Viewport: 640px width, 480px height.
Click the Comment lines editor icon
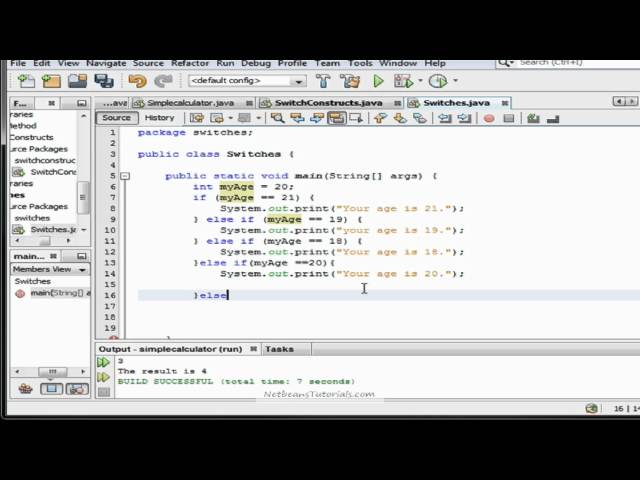533,118
